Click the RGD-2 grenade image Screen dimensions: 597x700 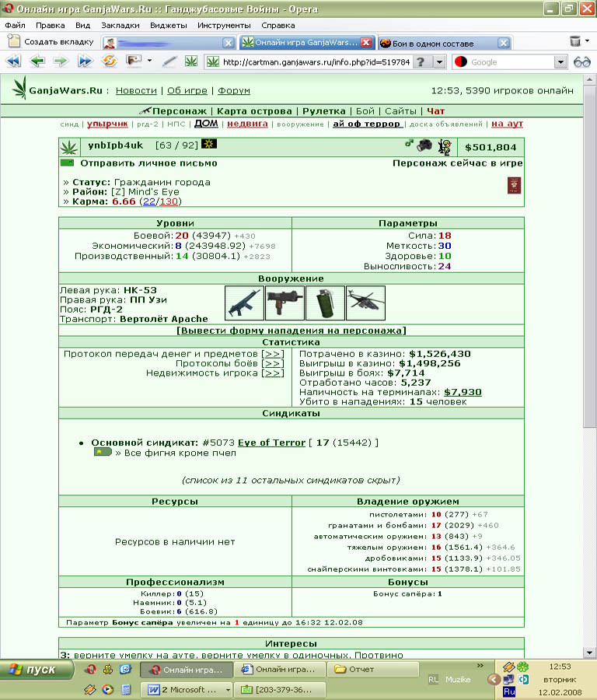click(325, 303)
